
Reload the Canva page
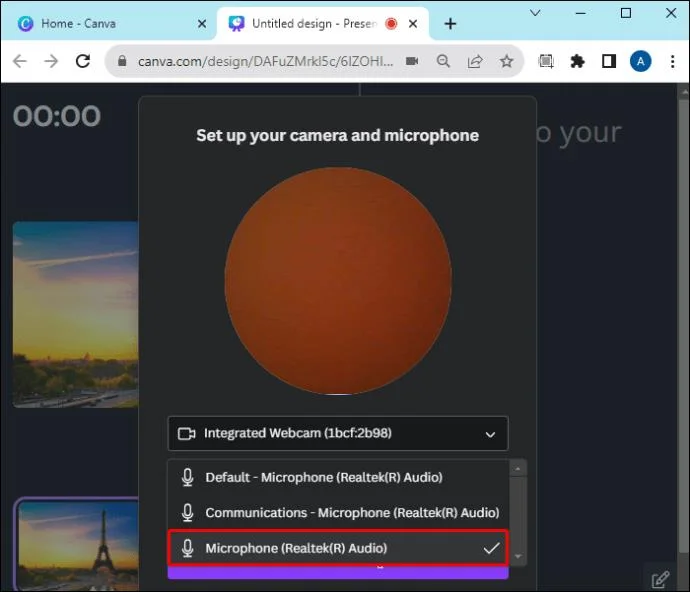pyautogui.click(x=83, y=61)
